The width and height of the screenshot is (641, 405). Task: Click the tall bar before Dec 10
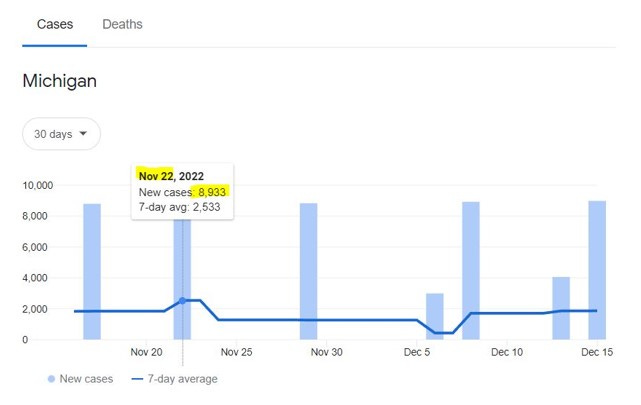[x=471, y=271]
